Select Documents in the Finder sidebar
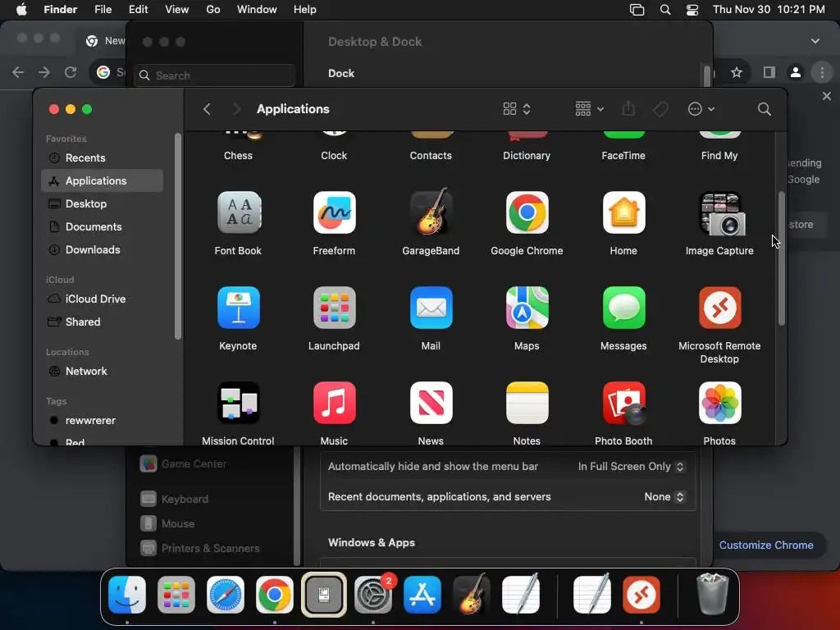This screenshot has height=630, width=840. (x=102, y=227)
